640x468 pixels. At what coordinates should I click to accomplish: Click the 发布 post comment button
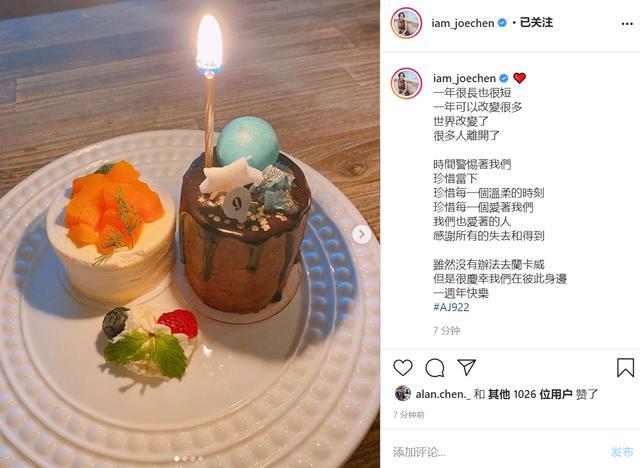(x=622, y=452)
